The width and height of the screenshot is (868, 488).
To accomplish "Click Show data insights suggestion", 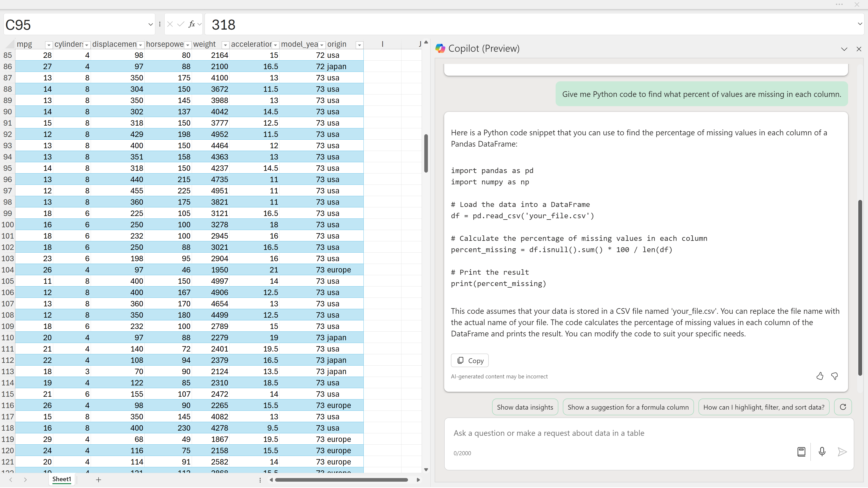I will 525,407.
